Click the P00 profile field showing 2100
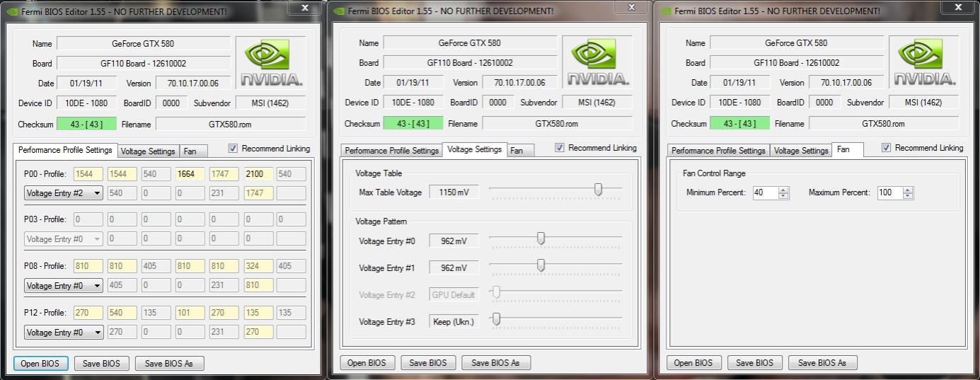 (258, 174)
